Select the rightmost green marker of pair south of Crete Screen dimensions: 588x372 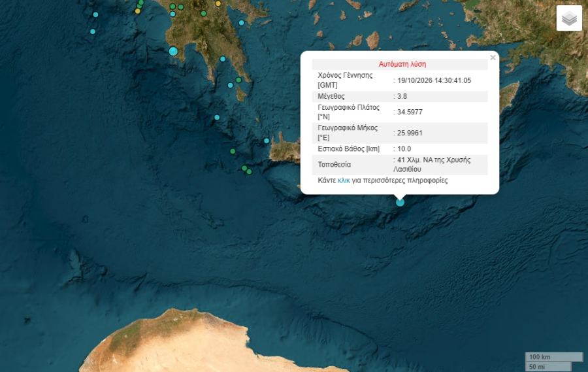[x=249, y=171]
